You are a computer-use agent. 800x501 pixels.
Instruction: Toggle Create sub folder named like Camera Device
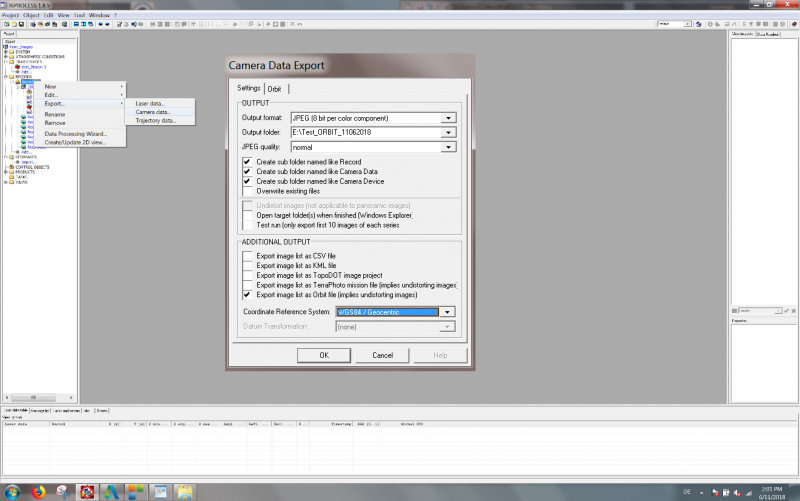pos(247,181)
